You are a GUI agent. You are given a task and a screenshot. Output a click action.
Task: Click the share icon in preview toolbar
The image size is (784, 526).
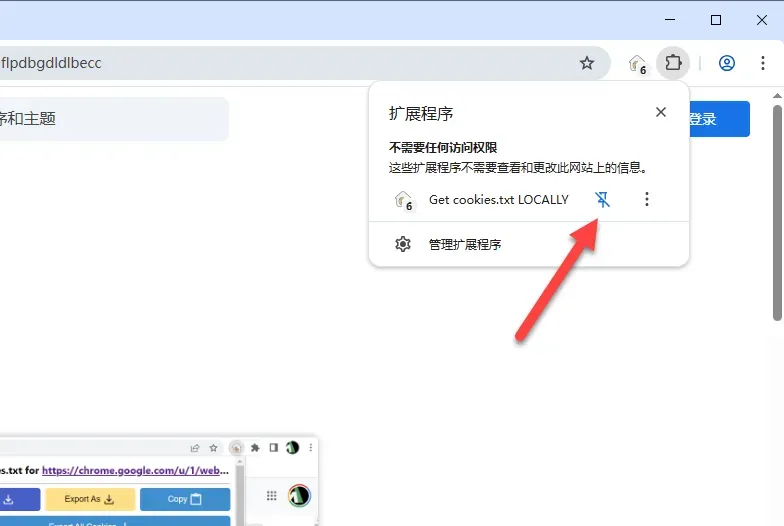(195, 448)
